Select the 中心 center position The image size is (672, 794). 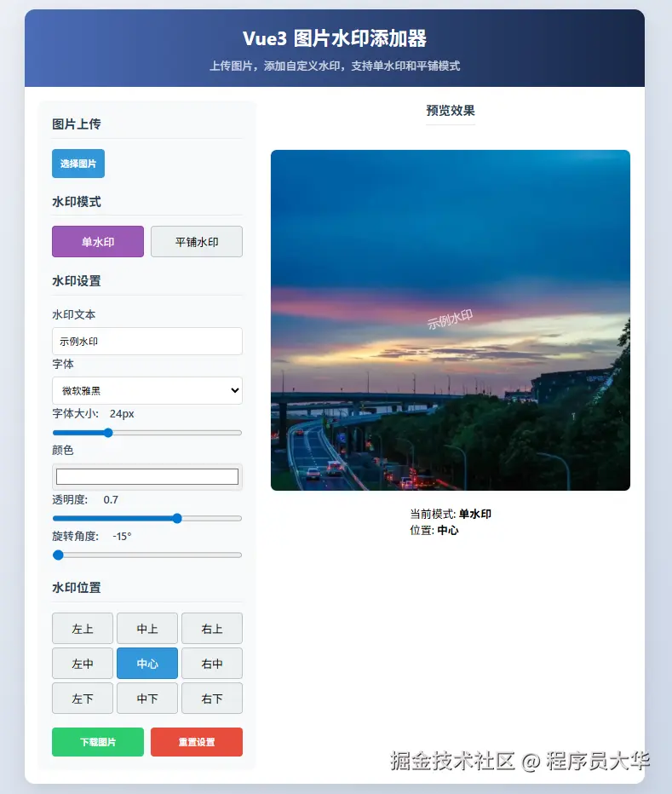tap(147, 664)
